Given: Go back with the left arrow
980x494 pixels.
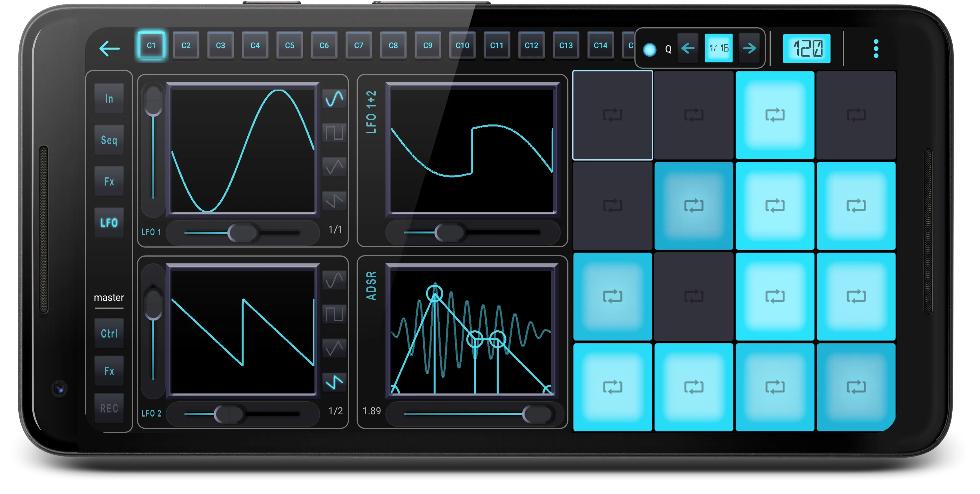Looking at the screenshot, I should coord(109,49).
